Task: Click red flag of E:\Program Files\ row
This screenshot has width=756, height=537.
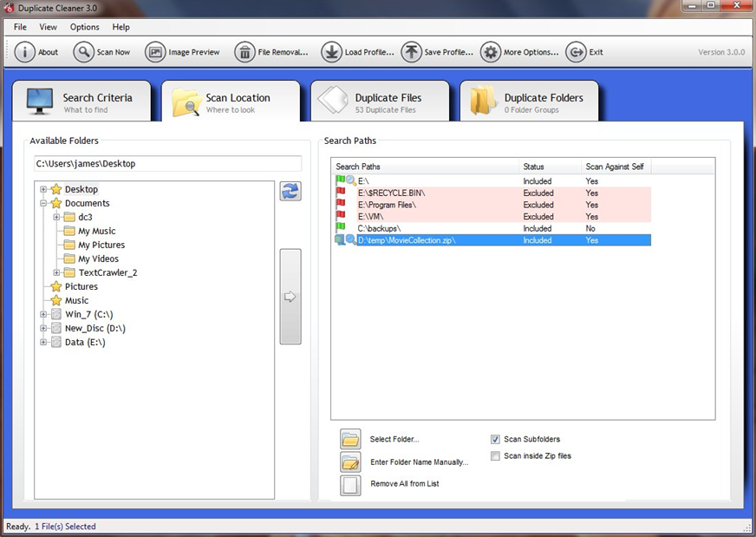Action: pos(341,204)
